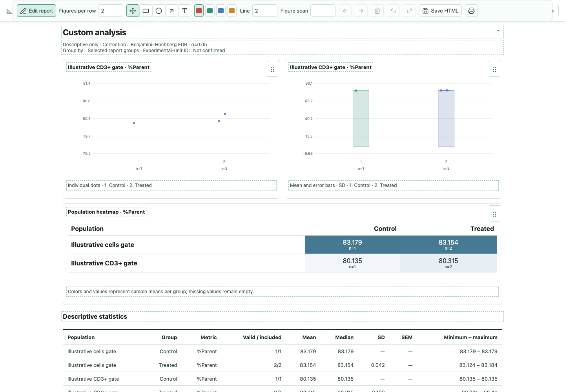Viewport: 565px width, 392px height.
Task: Edit the Population heatmap · %Parent title
Action: tap(106, 212)
